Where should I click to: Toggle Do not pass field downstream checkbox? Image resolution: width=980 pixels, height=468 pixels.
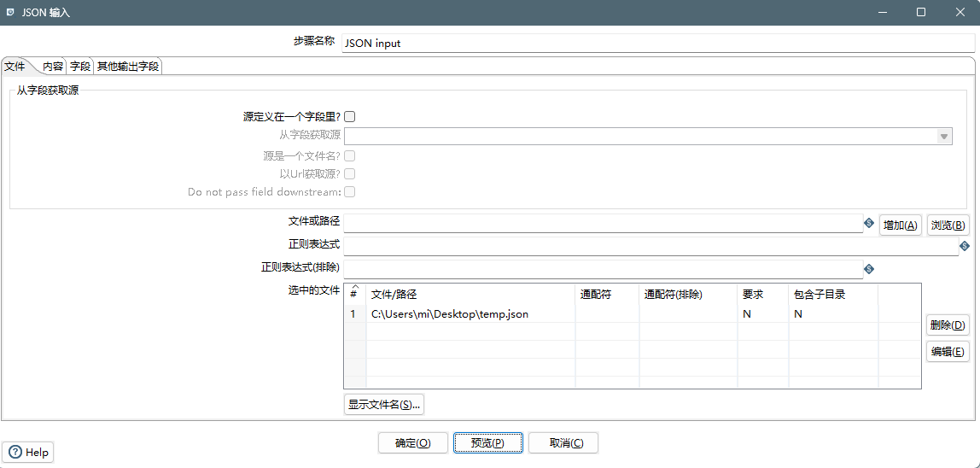tap(350, 191)
